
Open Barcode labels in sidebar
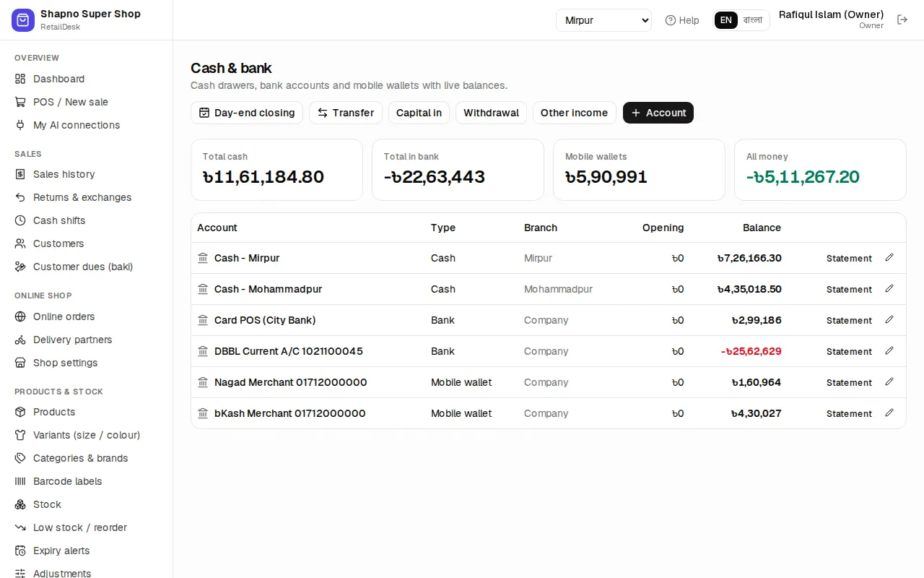point(87,481)
